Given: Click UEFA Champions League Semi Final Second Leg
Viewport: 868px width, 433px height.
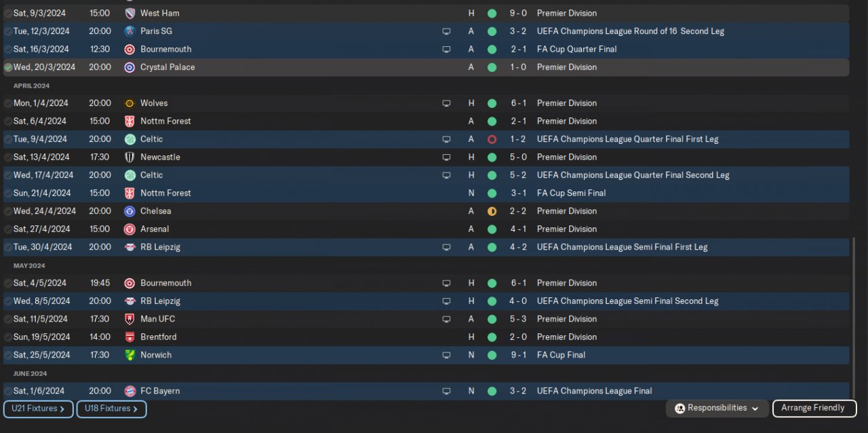Looking at the screenshot, I should point(627,301).
